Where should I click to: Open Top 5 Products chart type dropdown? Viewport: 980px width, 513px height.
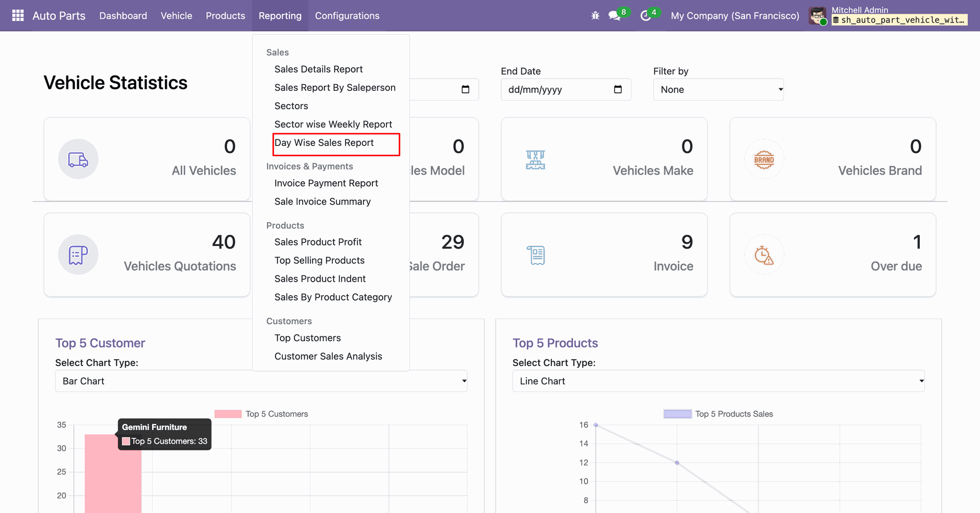[718, 381]
